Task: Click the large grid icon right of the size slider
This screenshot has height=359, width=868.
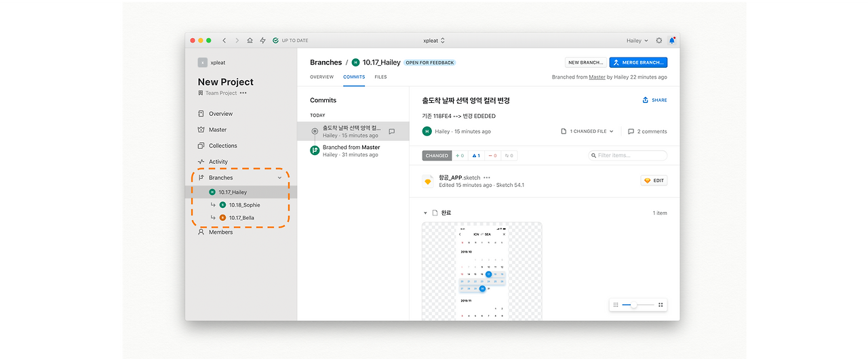Action: [660, 305]
